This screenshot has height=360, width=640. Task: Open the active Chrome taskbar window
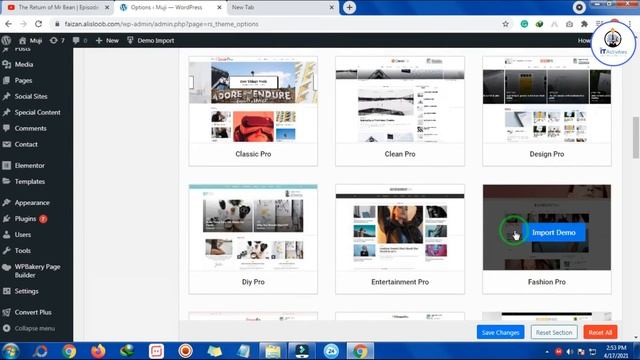pyautogui.click(x=360, y=351)
